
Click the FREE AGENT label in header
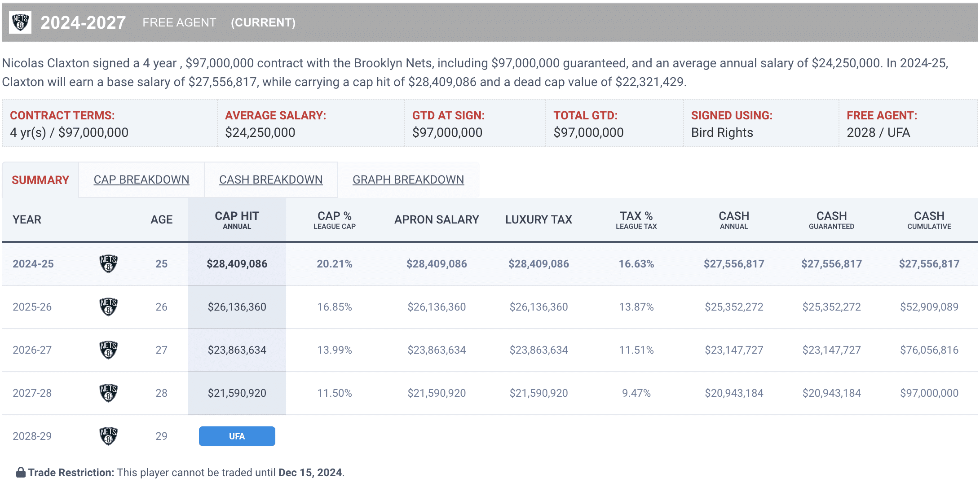click(179, 22)
